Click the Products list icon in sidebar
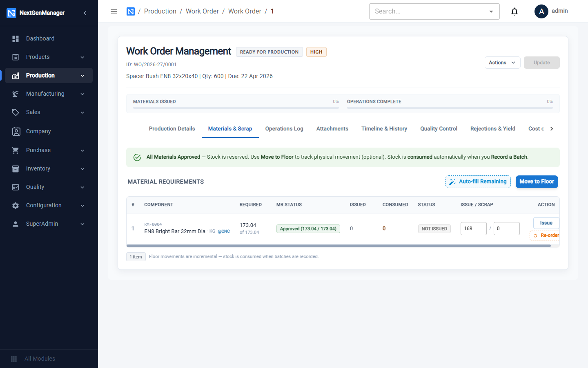Image resolution: width=588 pixels, height=368 pixels. tap(16, 57)
